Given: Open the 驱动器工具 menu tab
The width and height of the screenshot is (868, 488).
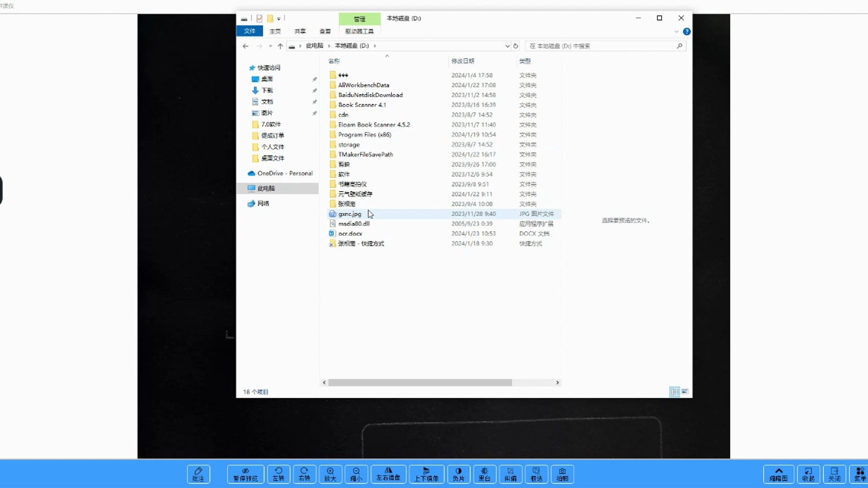Looking at the screenshot, I should tap(359, 31).
